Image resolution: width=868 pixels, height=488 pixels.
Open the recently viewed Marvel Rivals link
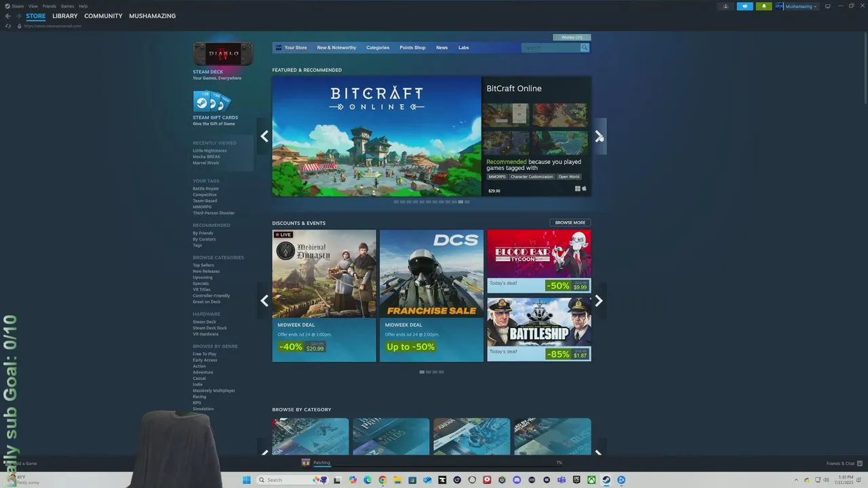point(205,163)
